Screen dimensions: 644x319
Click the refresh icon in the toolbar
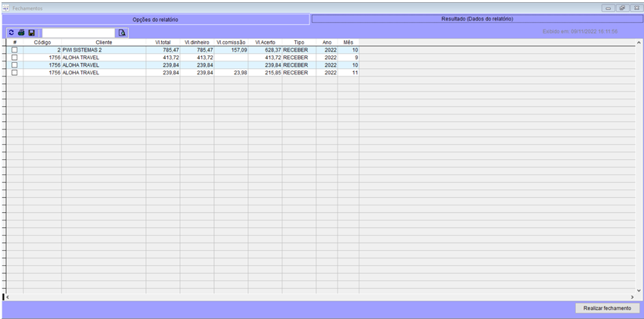point(11,33)
